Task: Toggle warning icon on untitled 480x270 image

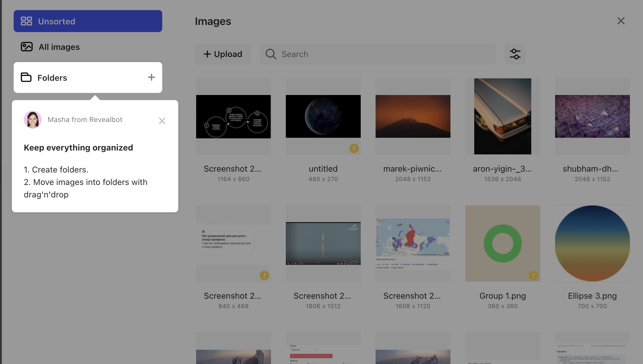Action: (354, 148)
